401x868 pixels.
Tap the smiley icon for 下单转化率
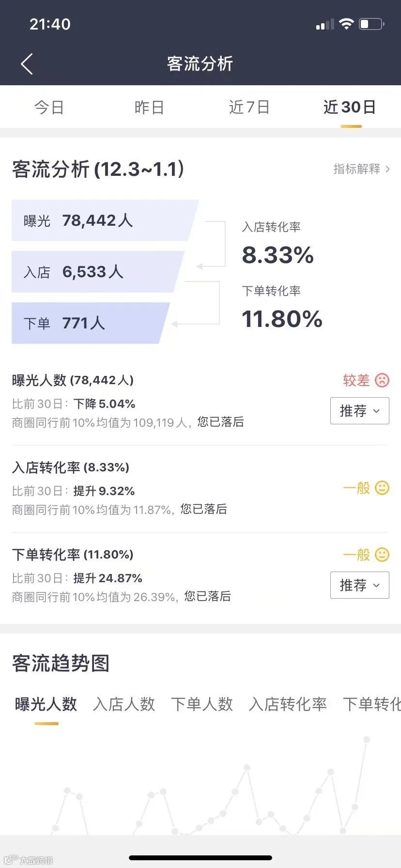(382, 555)
